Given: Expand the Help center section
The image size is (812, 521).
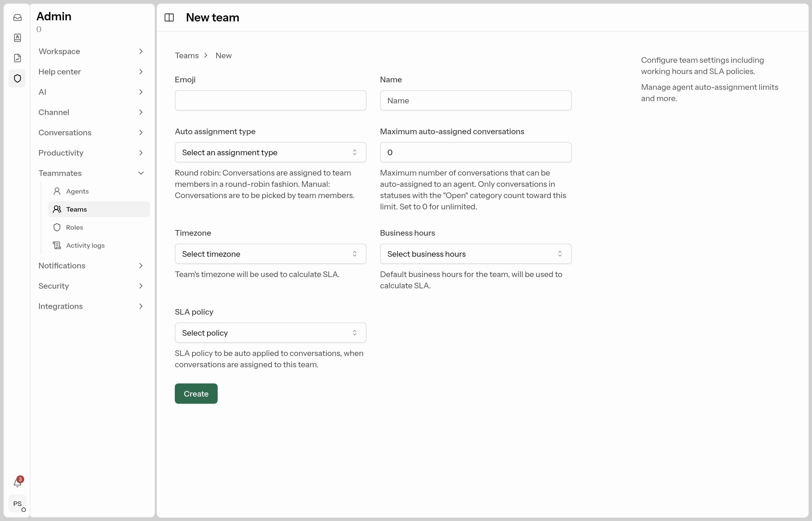Looking at the screenshot, I should [91, 72].
